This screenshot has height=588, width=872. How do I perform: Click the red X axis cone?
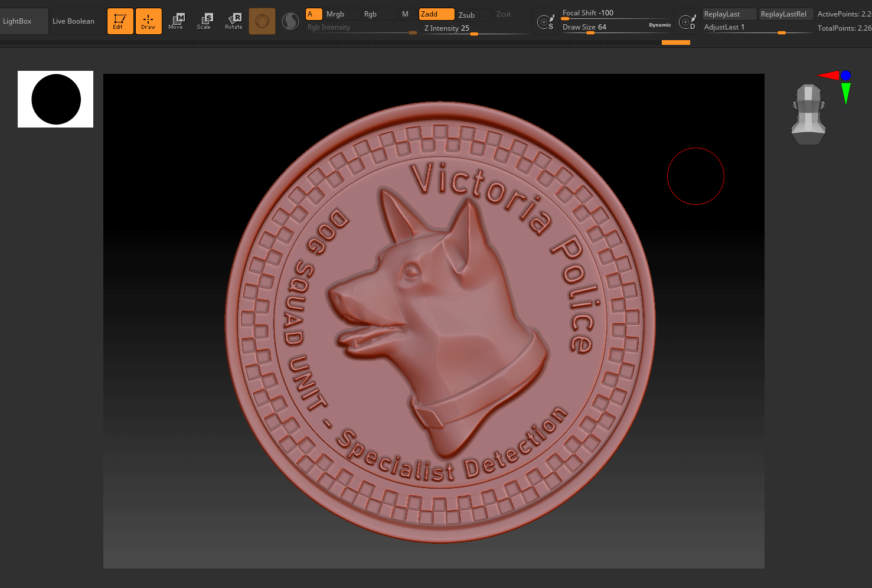tap(829, 75)
